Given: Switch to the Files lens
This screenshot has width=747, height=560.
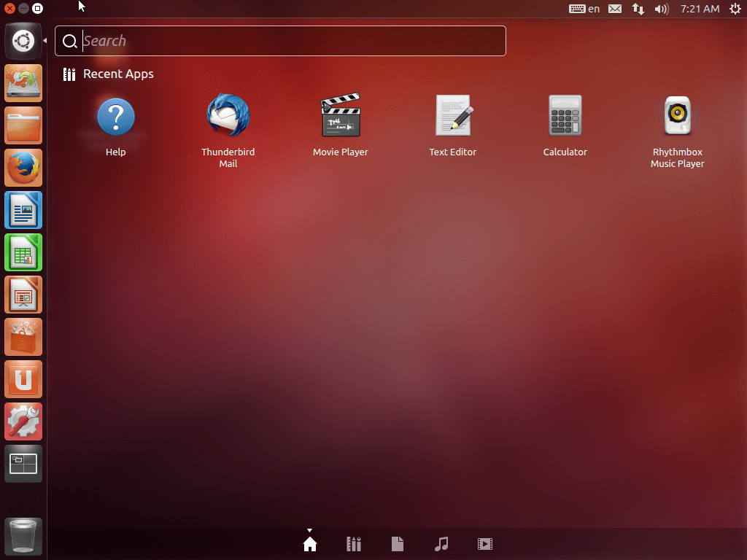Looking at the screenshot, I should pos(398,544).
